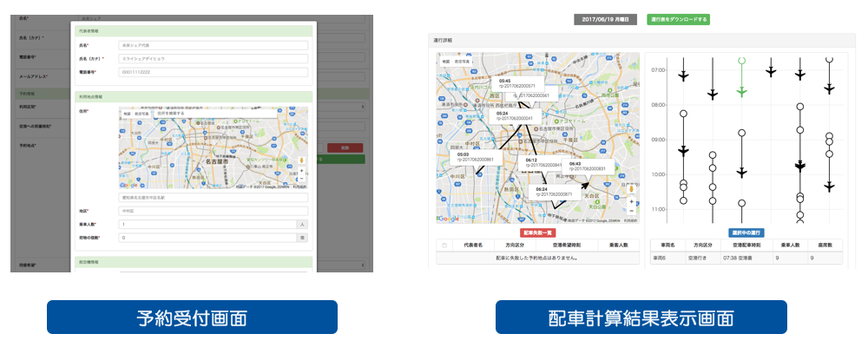Zoom in on the right route map

(x=631, y=201)
